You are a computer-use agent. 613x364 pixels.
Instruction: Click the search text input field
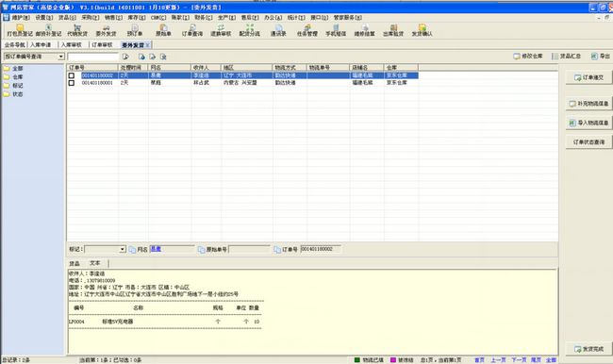[93, 57]
